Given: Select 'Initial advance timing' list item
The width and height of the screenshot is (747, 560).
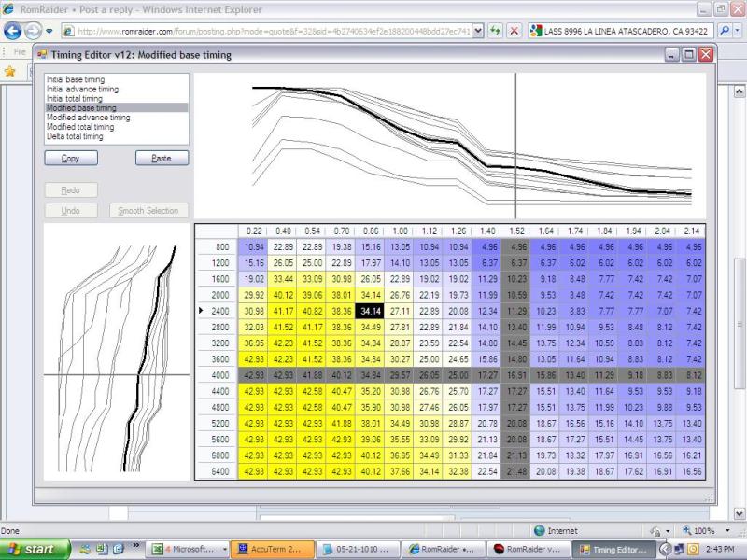Looking at the screenshot, I should pyautogui.click(x=81, y=90).
